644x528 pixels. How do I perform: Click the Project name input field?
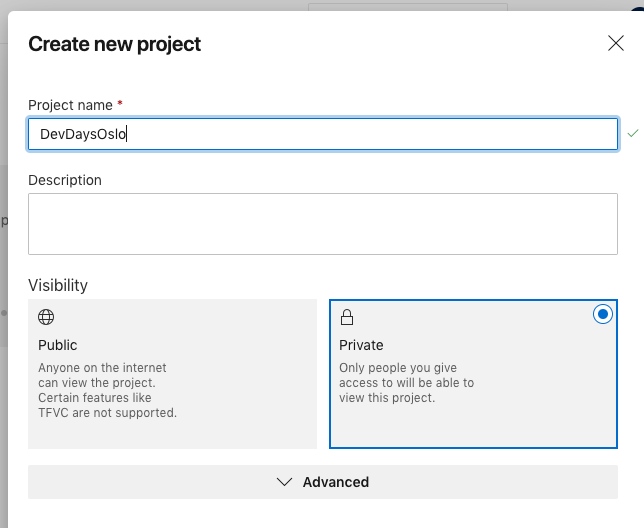tap(322, 134)
